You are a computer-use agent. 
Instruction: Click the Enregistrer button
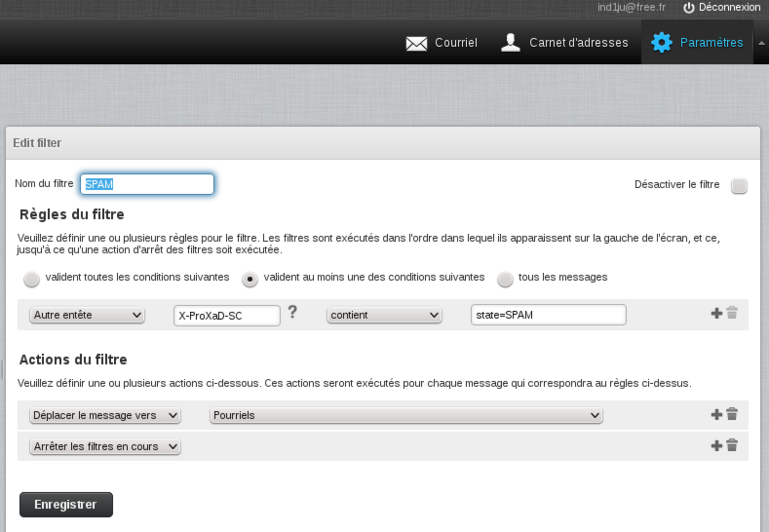(66, 504)
